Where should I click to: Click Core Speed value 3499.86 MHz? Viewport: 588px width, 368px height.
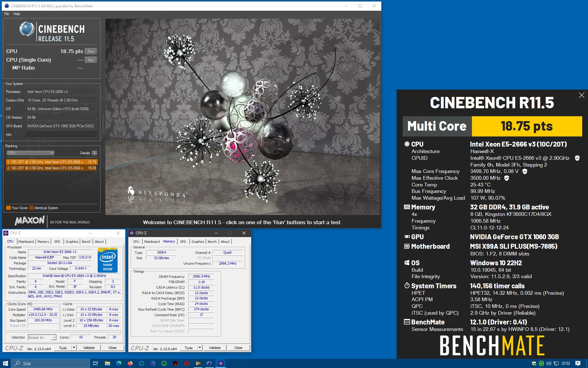pos(43,309)
